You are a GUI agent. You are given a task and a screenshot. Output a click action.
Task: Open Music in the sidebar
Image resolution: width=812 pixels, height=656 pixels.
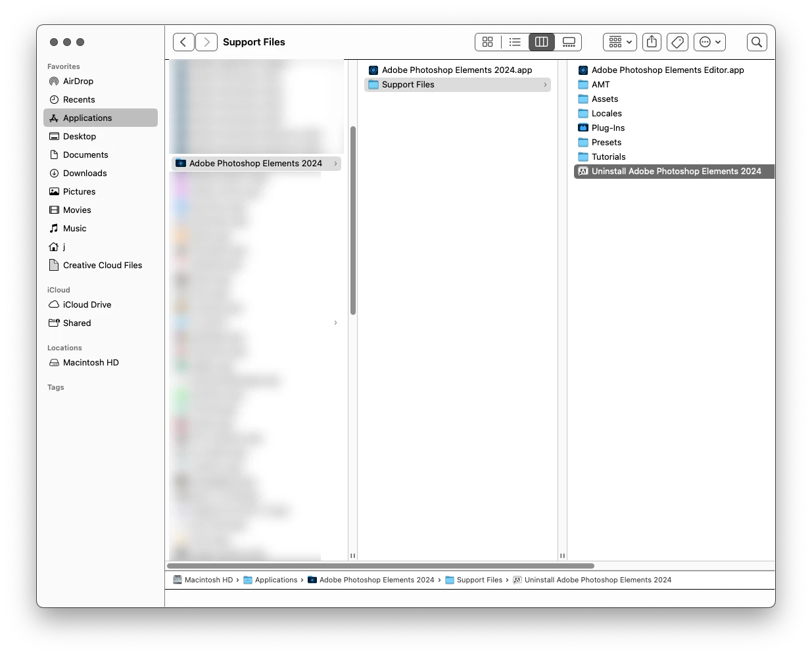[101, 229]
